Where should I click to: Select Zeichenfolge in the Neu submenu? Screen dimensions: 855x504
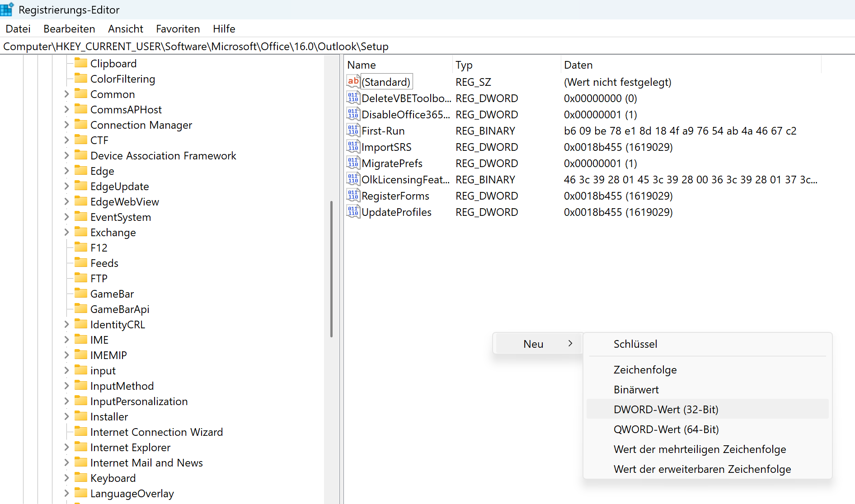(x=645, y=369)
